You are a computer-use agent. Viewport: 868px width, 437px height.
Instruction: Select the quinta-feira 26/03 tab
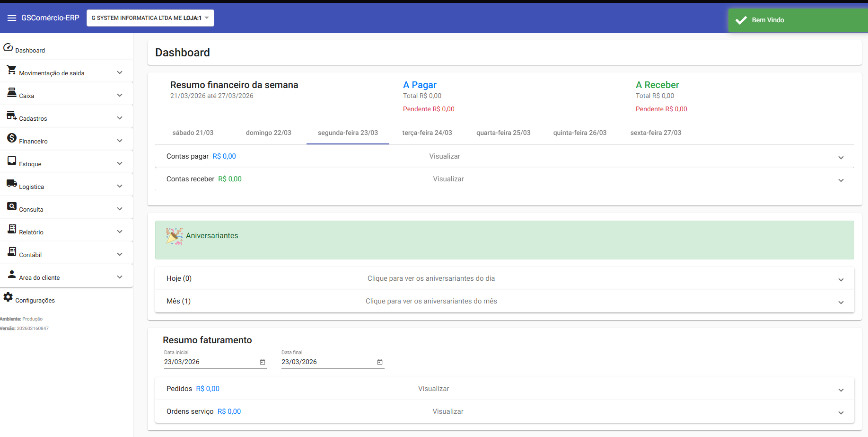(580, 133)
